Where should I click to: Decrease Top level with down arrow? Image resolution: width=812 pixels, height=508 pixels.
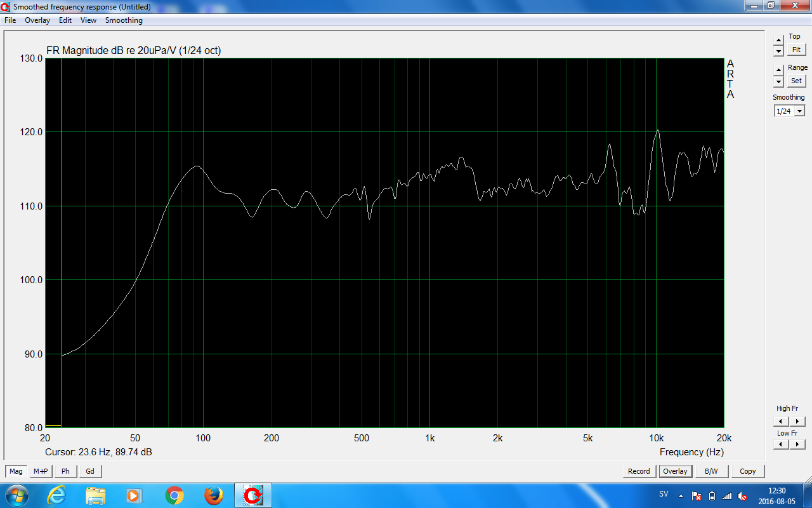778,51
